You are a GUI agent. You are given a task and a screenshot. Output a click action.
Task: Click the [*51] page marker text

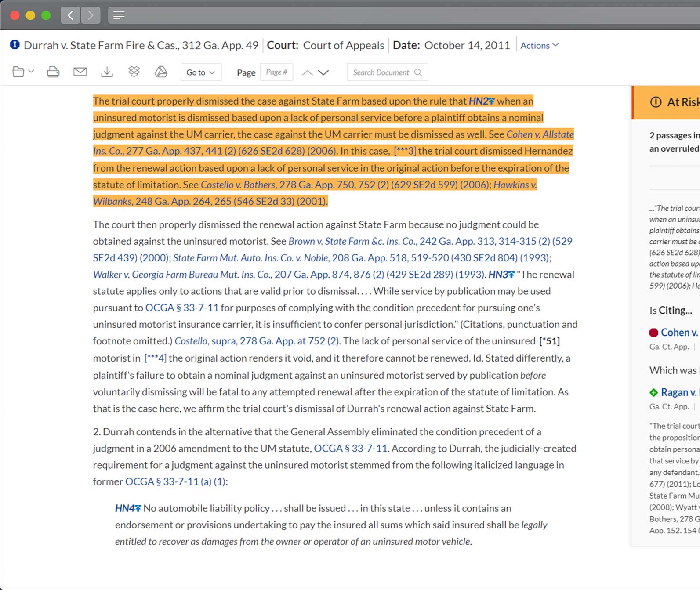[549, 341]
